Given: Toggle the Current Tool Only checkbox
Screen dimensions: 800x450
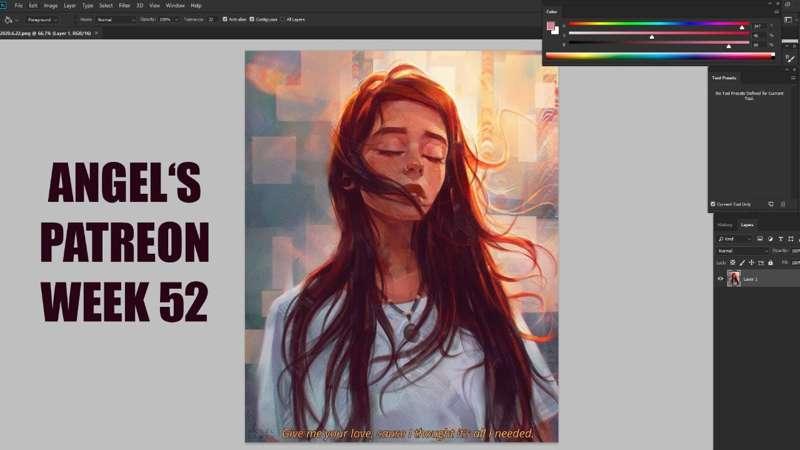Looking at the screenshot, I should [713, 204].
